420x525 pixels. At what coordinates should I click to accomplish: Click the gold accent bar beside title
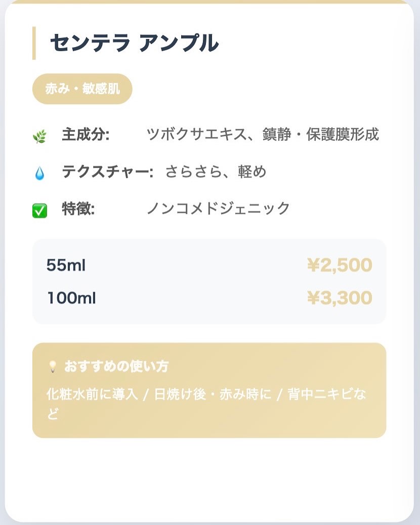34,43
